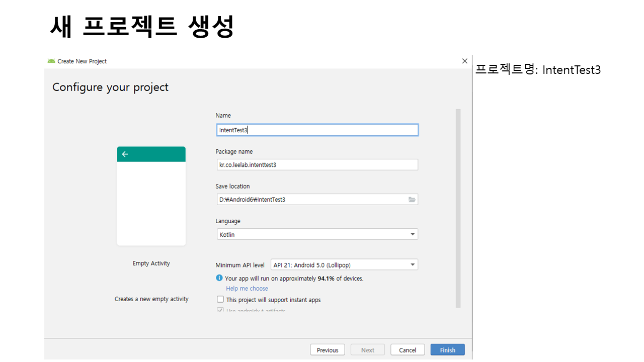Enable instant apps support checkbox
This screenshot has width=644, height=362.
click(220, 299)
